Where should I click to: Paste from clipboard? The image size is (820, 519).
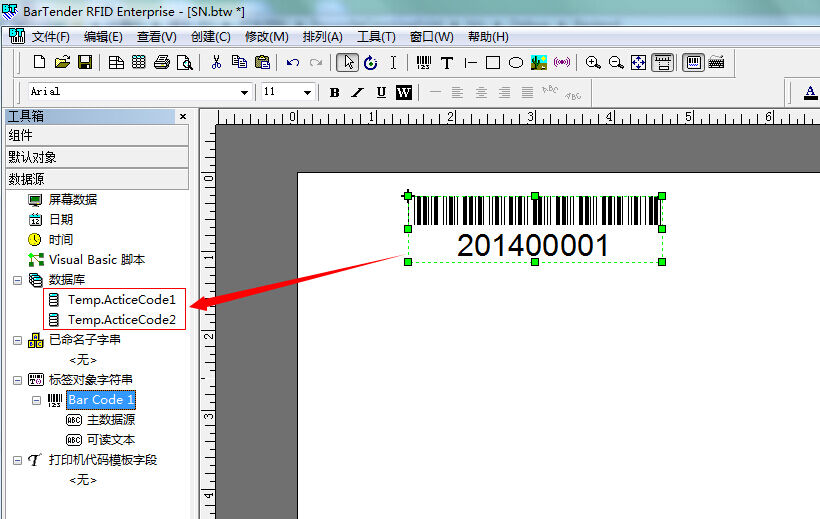click(x=262, y=62)
